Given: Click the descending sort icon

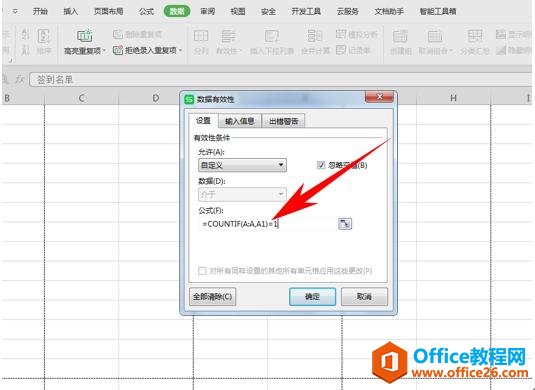Looking at the screenshot, I should click(x=25, y=50).
